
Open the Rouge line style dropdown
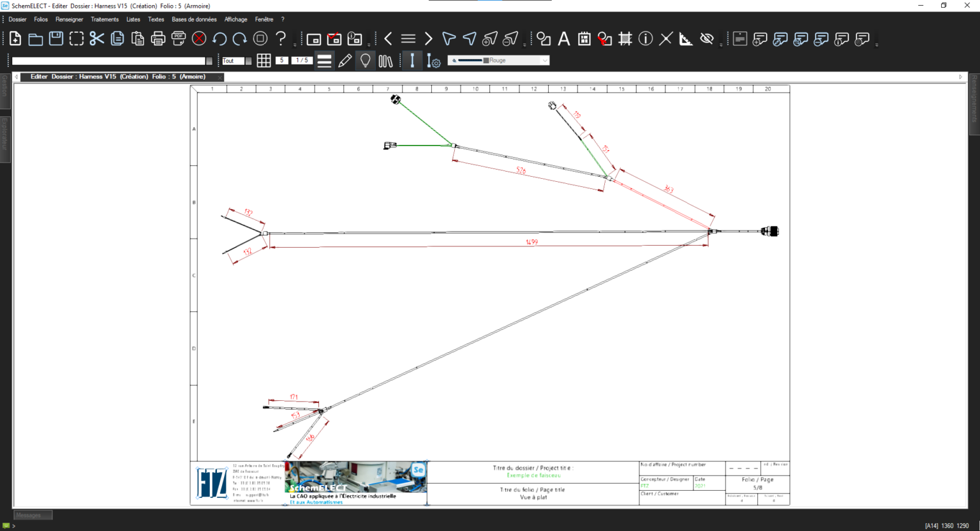(x=544, y=60)
